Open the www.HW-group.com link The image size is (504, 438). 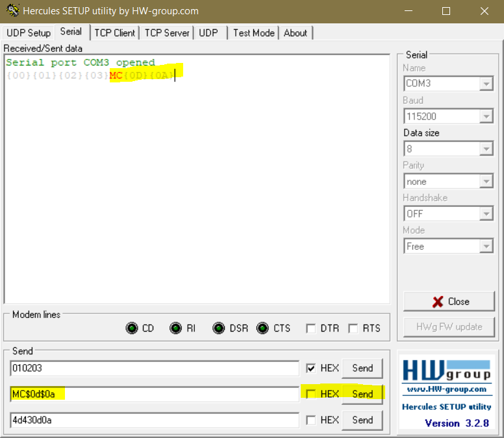pos(447,389)
